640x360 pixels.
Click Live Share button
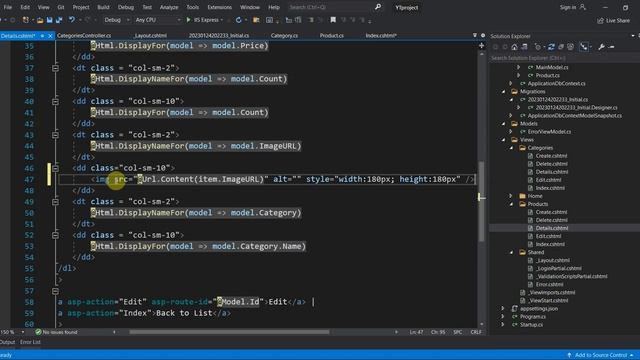click(613, 20)
